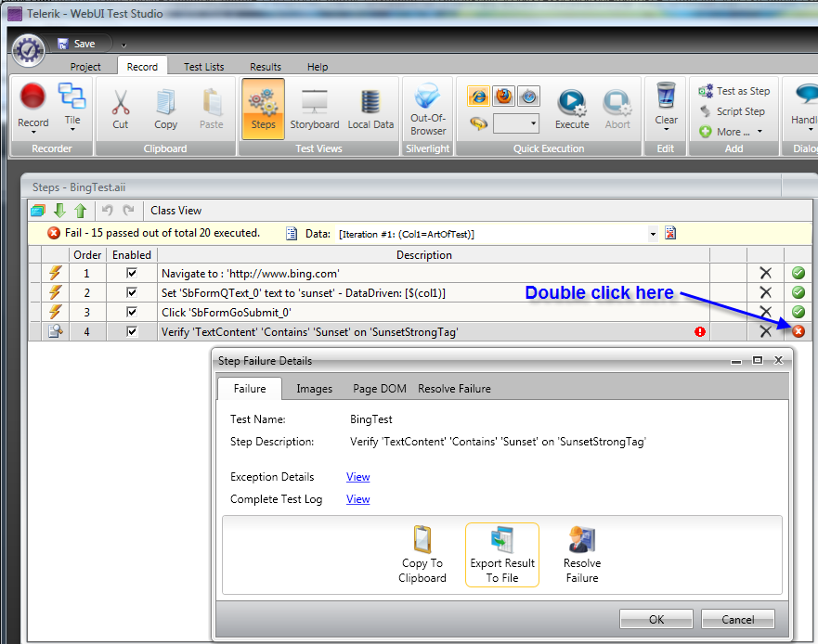Click the reset browser yellow arrow icon
This screenshot has height=644, width=818.
point(478,123)
